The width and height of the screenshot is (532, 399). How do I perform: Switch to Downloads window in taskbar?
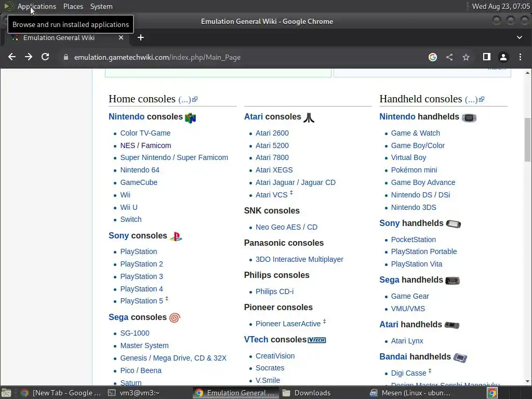(307, 393)
